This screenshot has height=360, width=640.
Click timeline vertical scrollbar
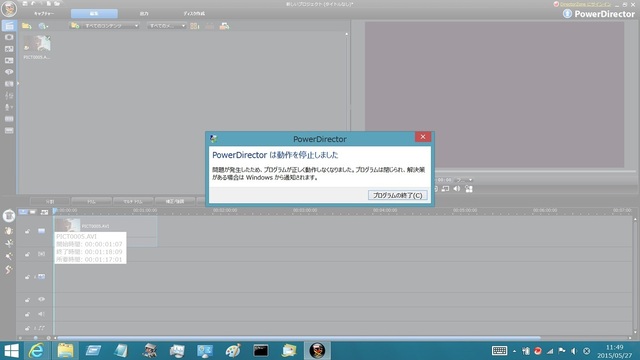coord(635,276)
